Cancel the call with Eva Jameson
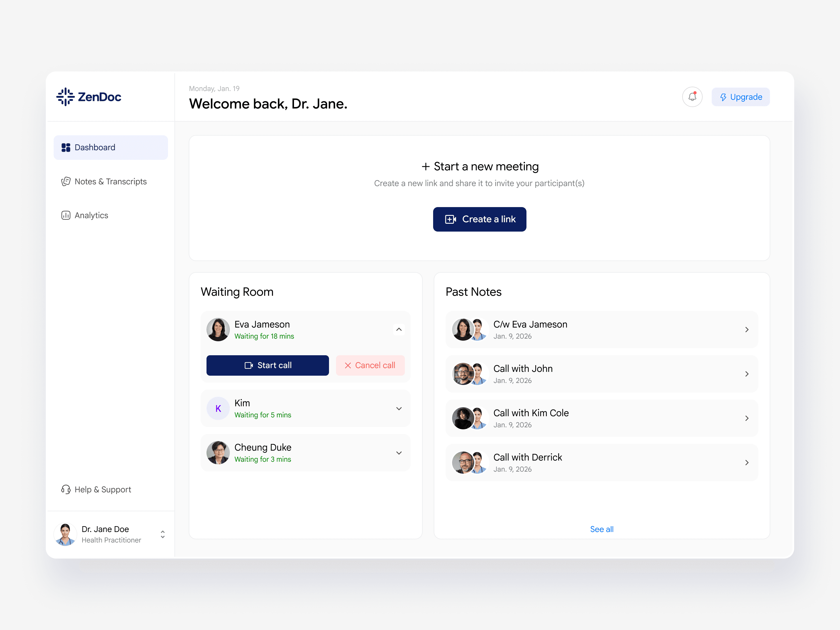 coord(370,365)
